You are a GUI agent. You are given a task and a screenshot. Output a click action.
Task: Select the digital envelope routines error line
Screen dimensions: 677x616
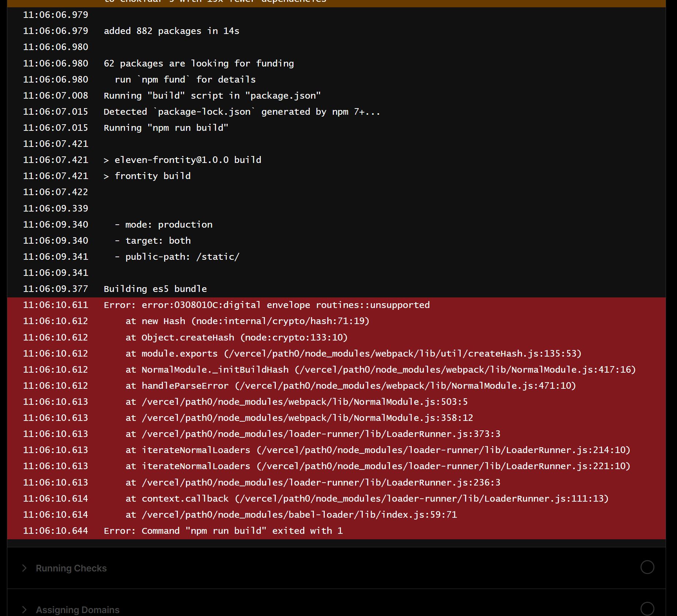coord(266,305)
